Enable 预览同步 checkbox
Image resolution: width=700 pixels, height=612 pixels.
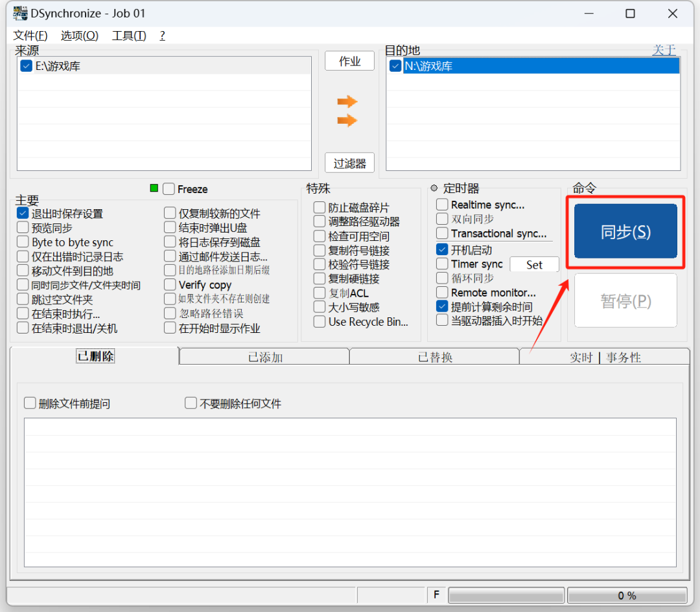pyautogui.click(x=23, y=227)
